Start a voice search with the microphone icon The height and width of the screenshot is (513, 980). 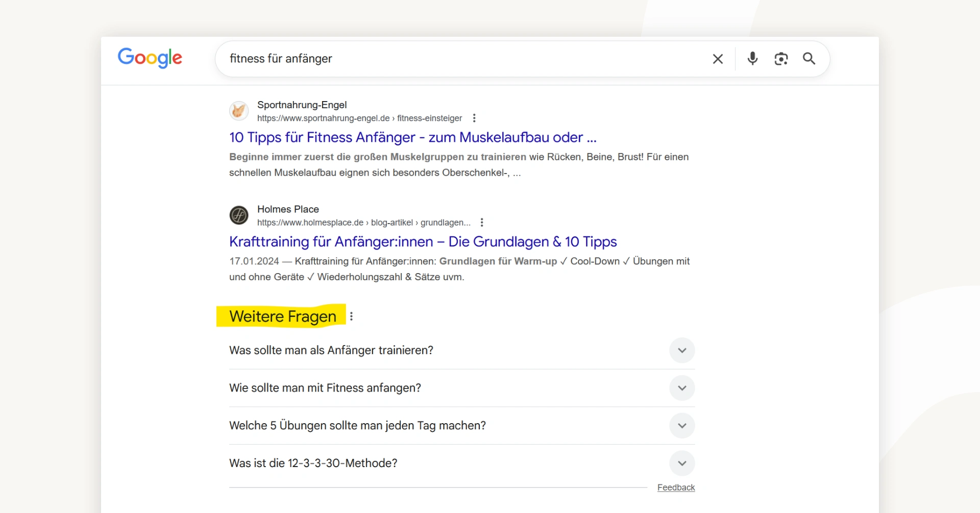tap(752, 59)
